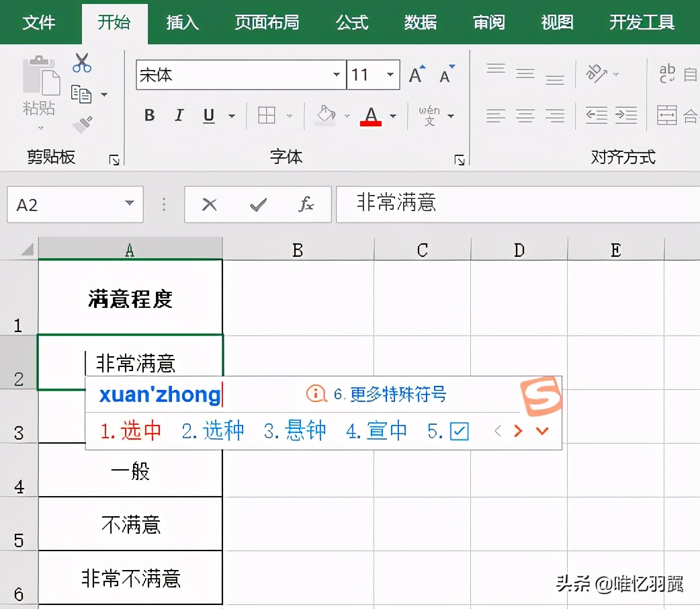This screenshot has height=609, width=700.
Task: Choose candidate 2 选种
Action: [212, 431]
